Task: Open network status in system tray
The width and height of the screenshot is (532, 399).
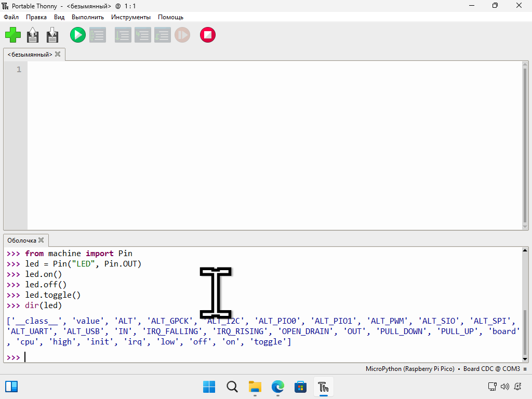Action: click(493, 387)
